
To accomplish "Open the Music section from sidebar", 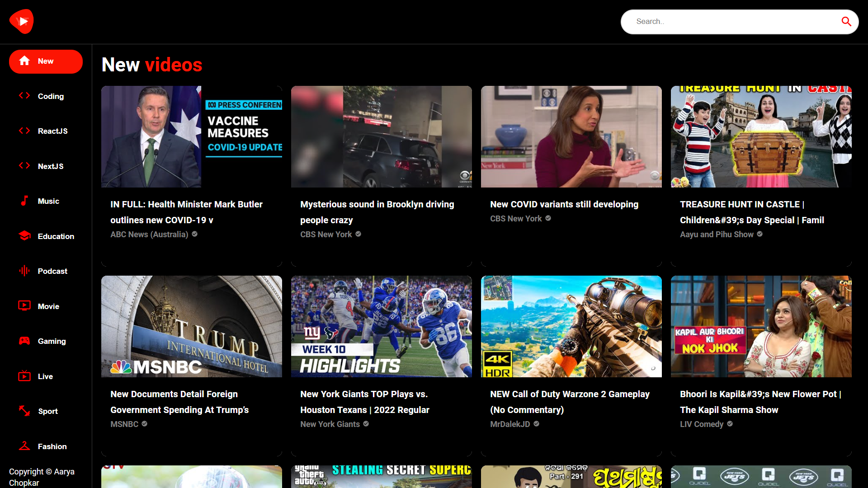I will point(24,201).
